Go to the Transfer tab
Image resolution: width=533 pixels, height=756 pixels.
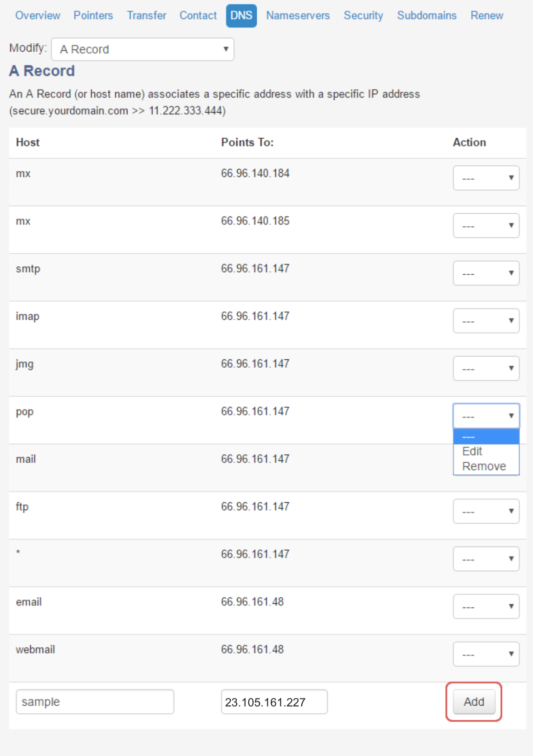[x=147, y=15]
